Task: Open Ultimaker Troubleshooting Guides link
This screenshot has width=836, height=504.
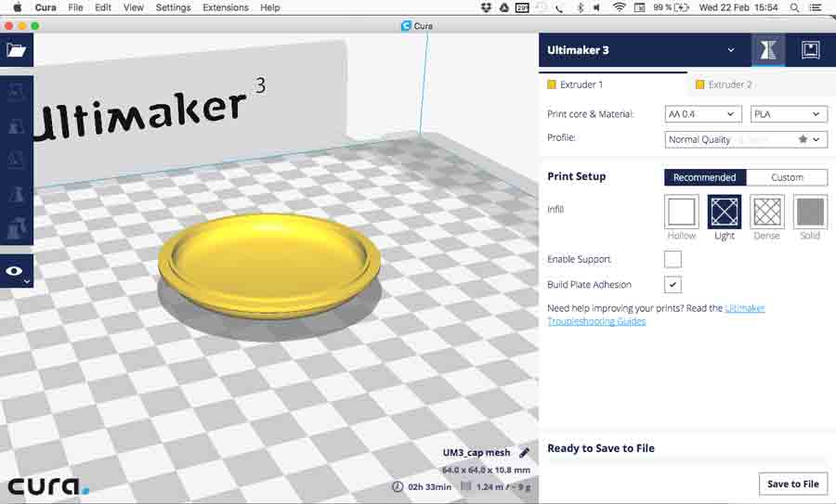Action: coord(657,315)
